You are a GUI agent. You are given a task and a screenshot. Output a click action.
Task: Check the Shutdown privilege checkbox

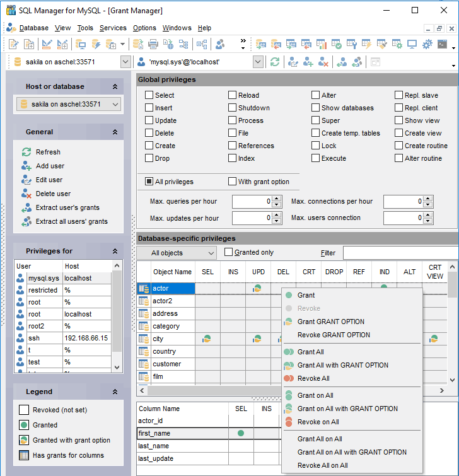[x=232, y=108]
